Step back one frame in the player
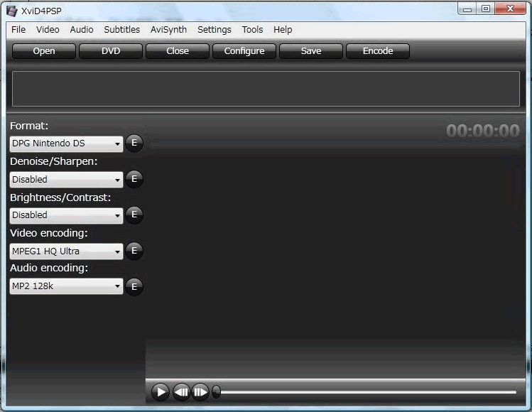The height and width of the screenshot is (412, 532). point(182,392)
